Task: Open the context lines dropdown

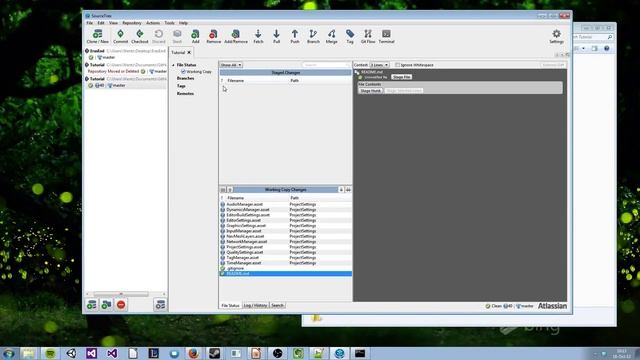Action: [x=379, y=65]
